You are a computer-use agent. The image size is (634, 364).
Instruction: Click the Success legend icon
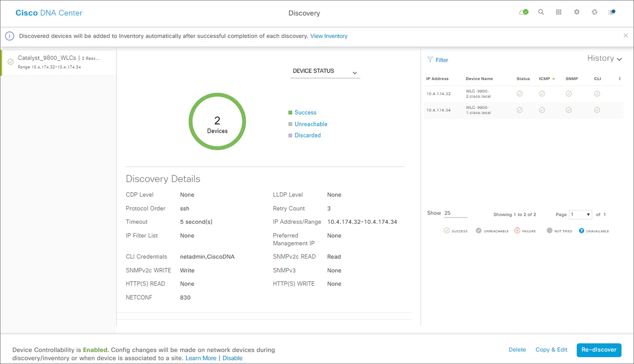[x=447, y=231]
